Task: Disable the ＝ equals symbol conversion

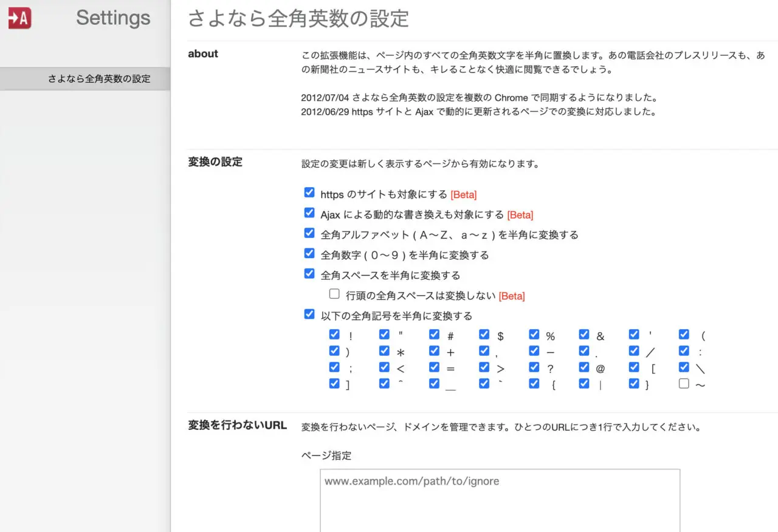Action: [x=434, y=367]
